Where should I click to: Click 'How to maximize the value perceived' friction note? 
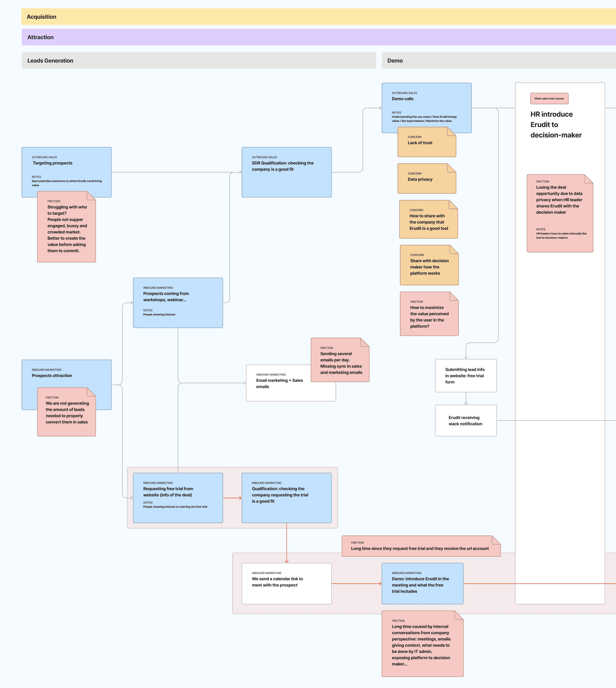pyautogui.click(x=429, y=314)
